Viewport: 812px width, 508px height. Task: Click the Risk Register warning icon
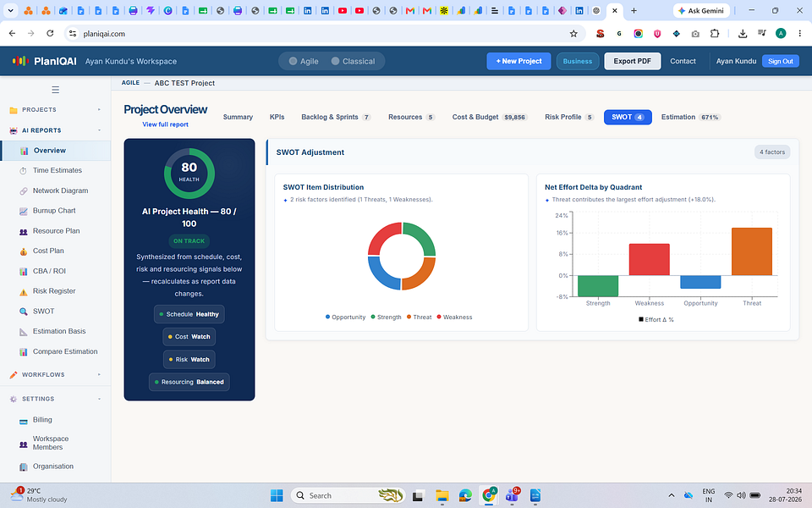(24, 292)
